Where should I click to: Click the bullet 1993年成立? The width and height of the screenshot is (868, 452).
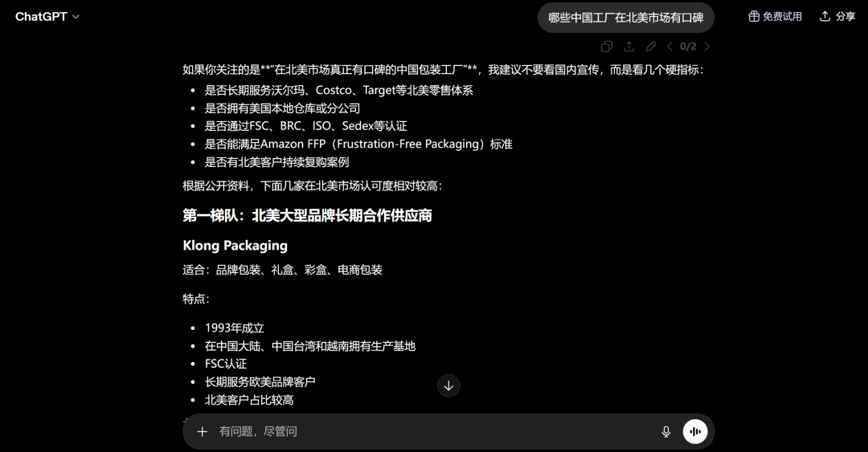click(234, 328)
